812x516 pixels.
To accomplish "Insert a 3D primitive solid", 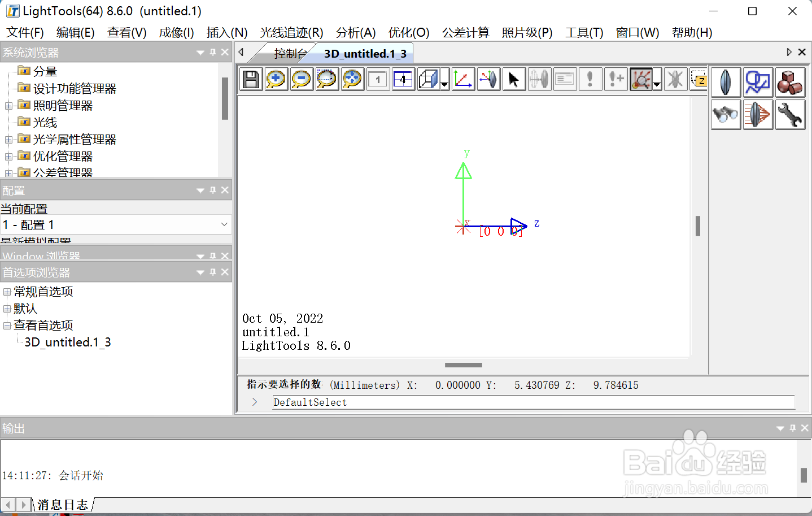I will (x=790, y=82).
